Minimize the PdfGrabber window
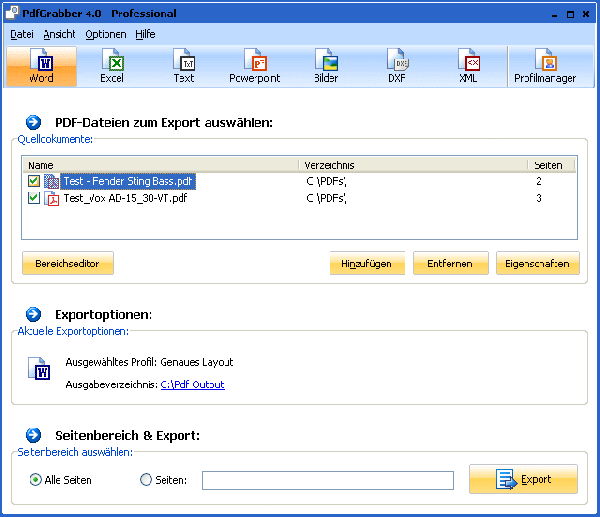This screenshot has height=517, width=600. point(554,15)
